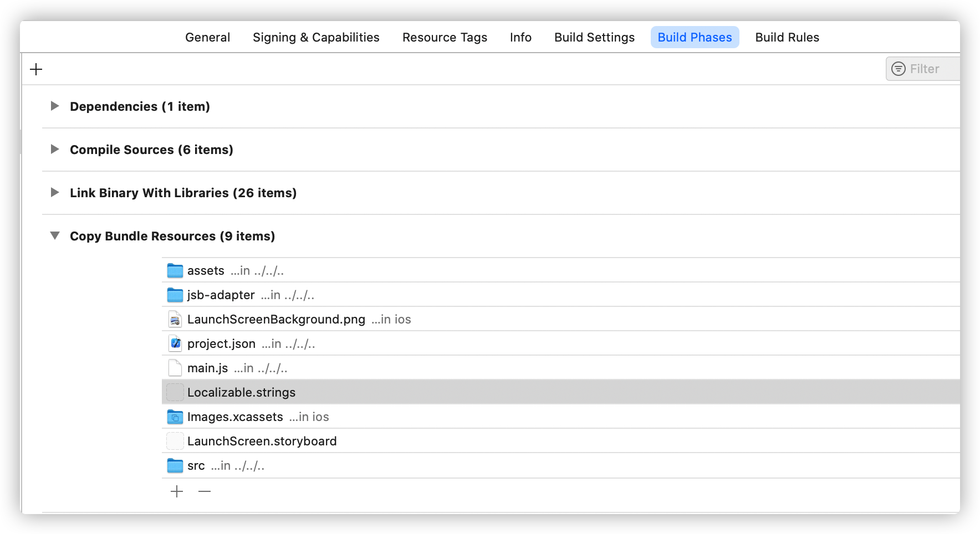The image size is (980, 534).
Task: Click the assets folder icon
Action: tap(175, 271)
